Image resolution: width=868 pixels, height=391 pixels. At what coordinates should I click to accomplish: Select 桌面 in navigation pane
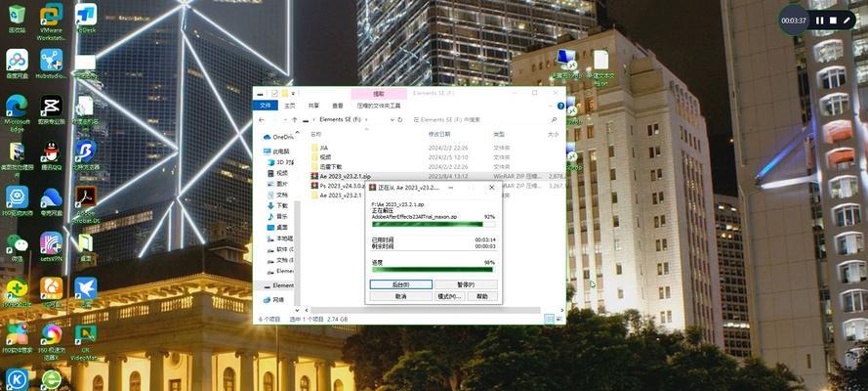point(277,227)
